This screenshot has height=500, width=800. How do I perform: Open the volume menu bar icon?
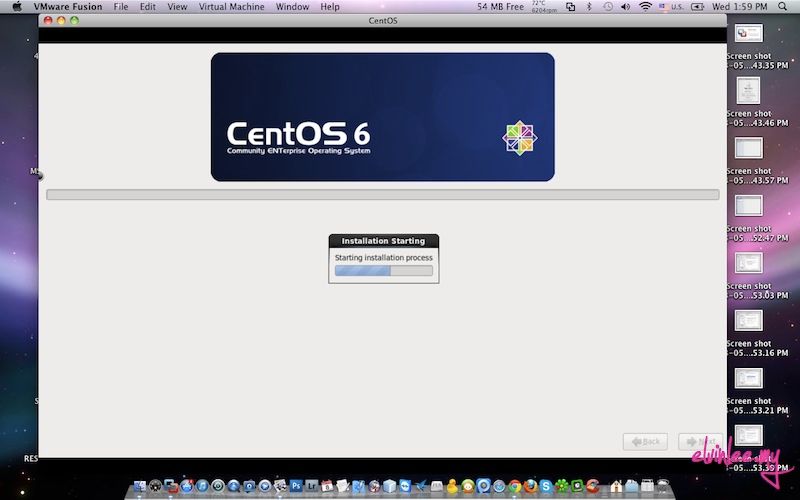pos(626,7)
